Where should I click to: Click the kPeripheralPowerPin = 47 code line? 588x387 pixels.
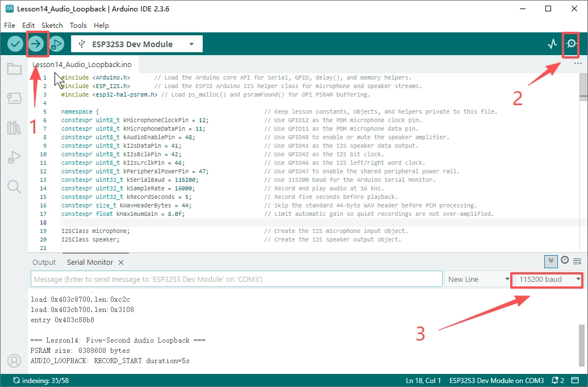(x=135, y=172)
